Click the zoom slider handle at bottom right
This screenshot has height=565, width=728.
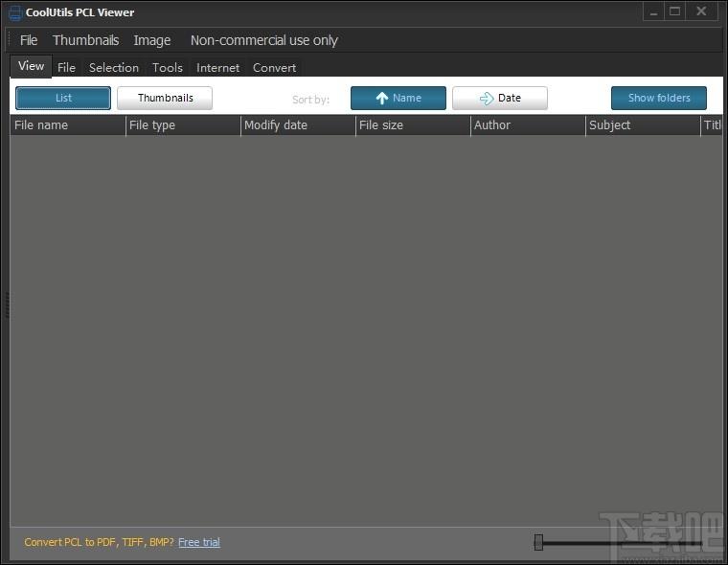click(x=538, y=543)
